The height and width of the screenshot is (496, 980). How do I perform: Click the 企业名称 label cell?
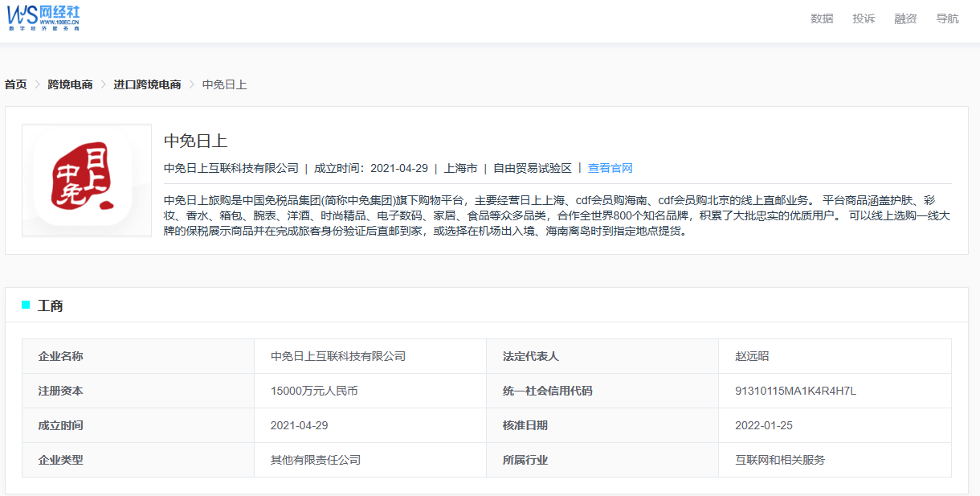[x=138, y=356]
